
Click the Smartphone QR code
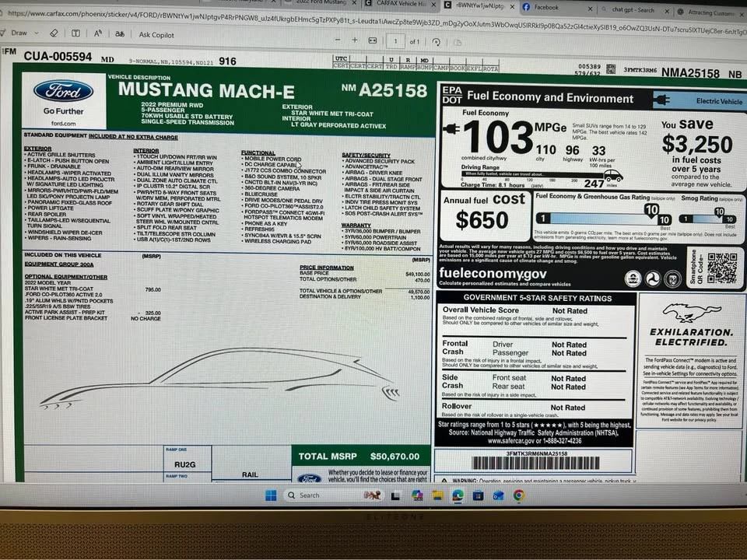(721, 268)
